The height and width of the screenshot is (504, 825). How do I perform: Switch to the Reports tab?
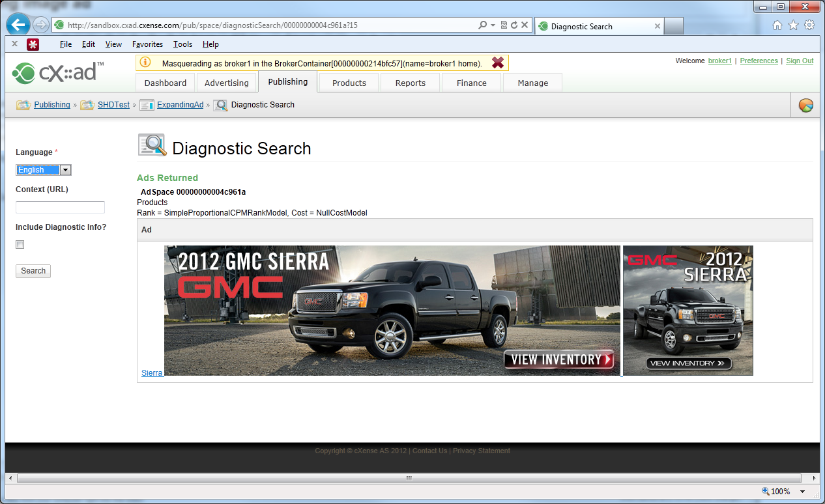click(411, 83)
